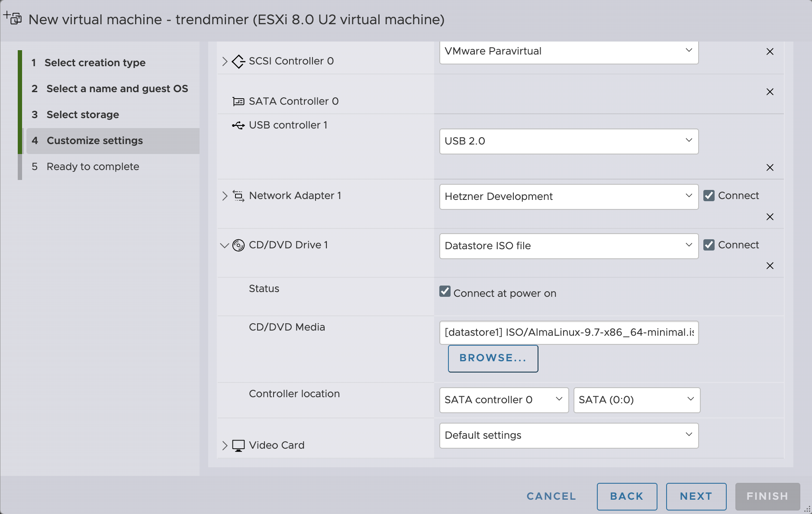
Task: Click the greyed-out FINISH button
Action: 767,496
